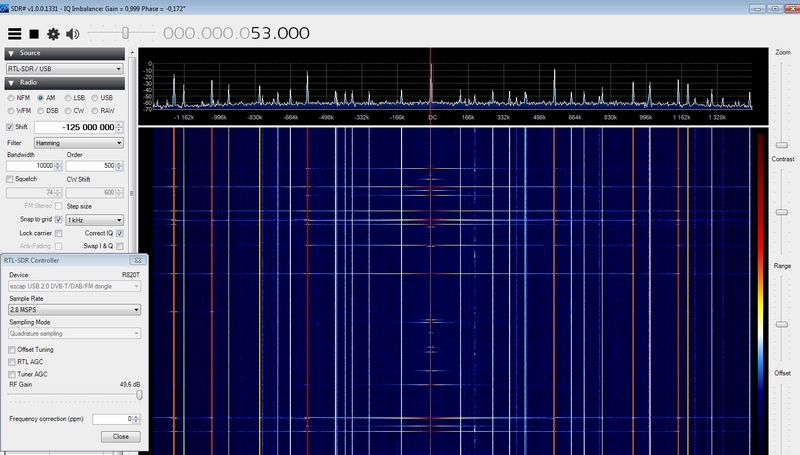800x455 pixels.
Task: Click the Order field showing 500
Action: (x=91, y=166)
